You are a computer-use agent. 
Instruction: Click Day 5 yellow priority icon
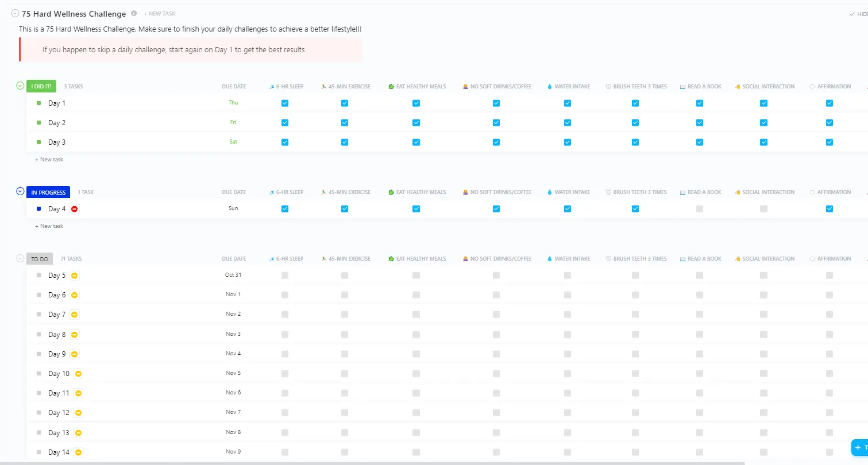74,276
